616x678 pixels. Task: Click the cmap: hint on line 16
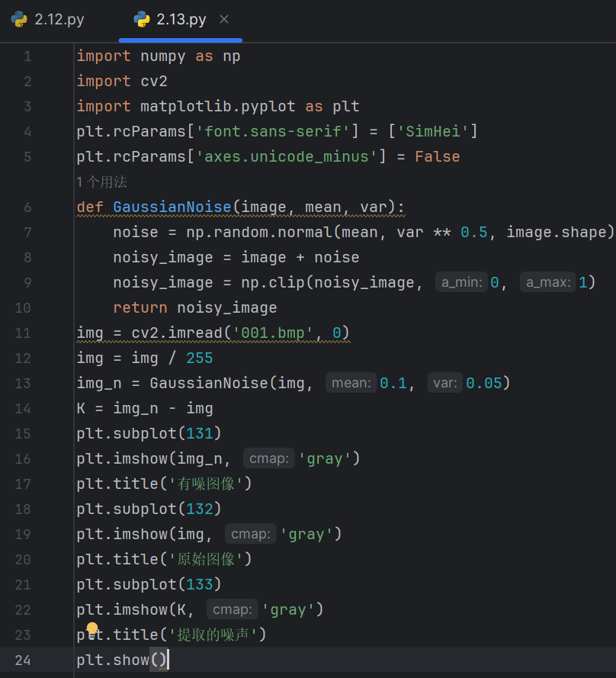(x=269, y=458)
